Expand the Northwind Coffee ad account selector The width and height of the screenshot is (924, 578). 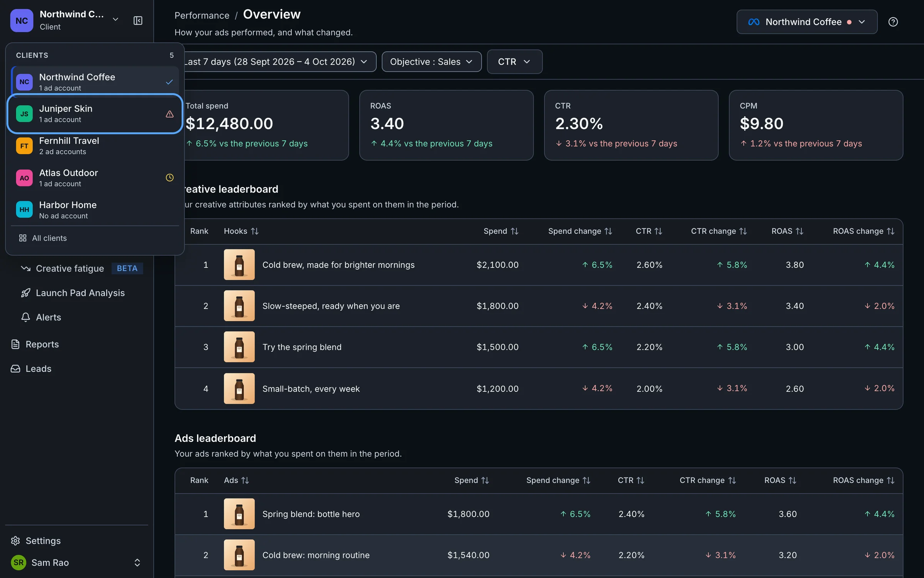tap(807, 22)
